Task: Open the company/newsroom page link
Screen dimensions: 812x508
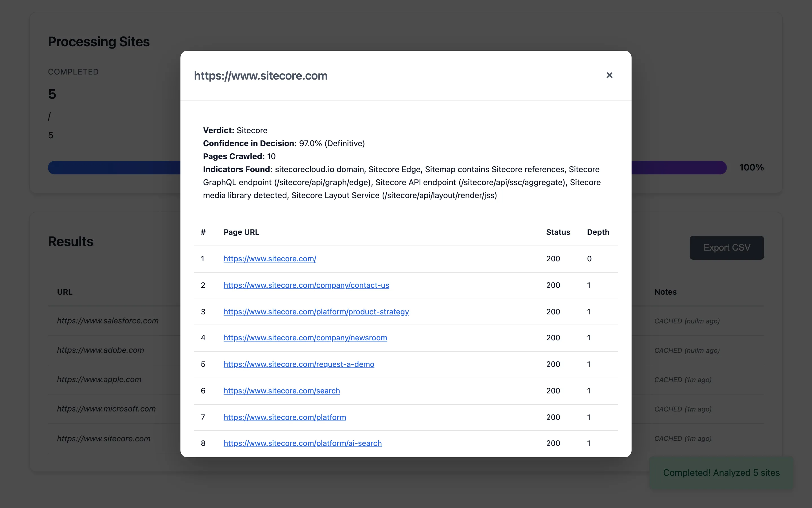Action: [305, 338]
